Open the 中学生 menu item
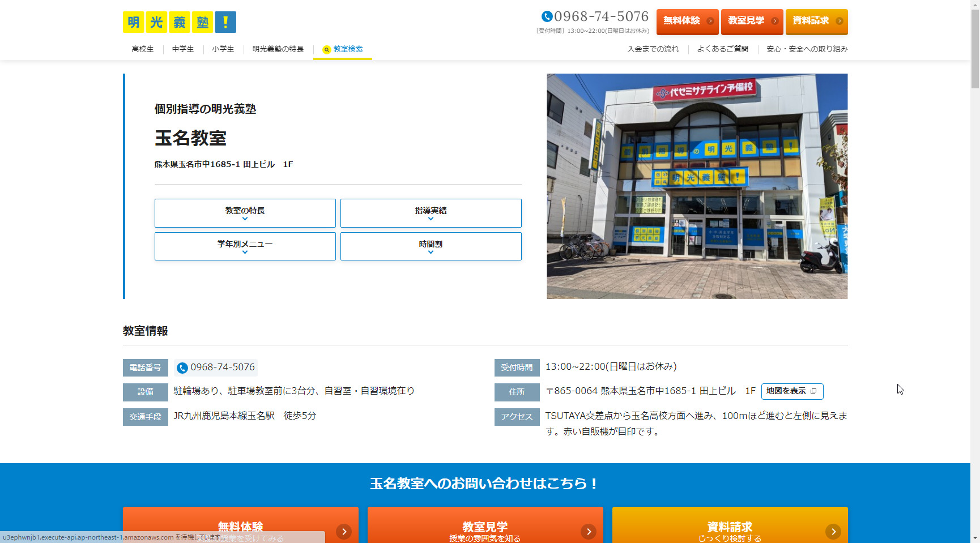Image resolution: width=980 pixels, height=543 pixels. tap(183, 49)
